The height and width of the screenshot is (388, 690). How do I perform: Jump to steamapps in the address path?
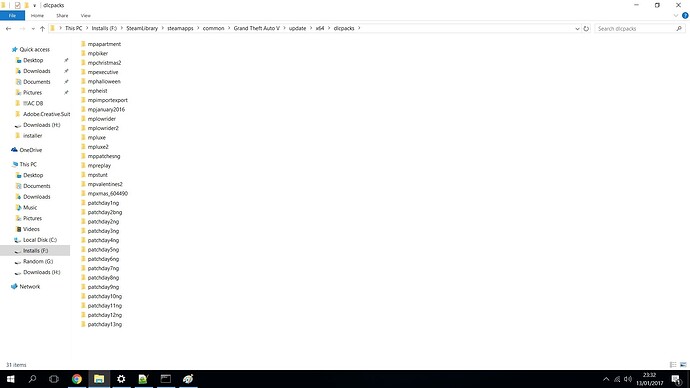click(180, 28)
